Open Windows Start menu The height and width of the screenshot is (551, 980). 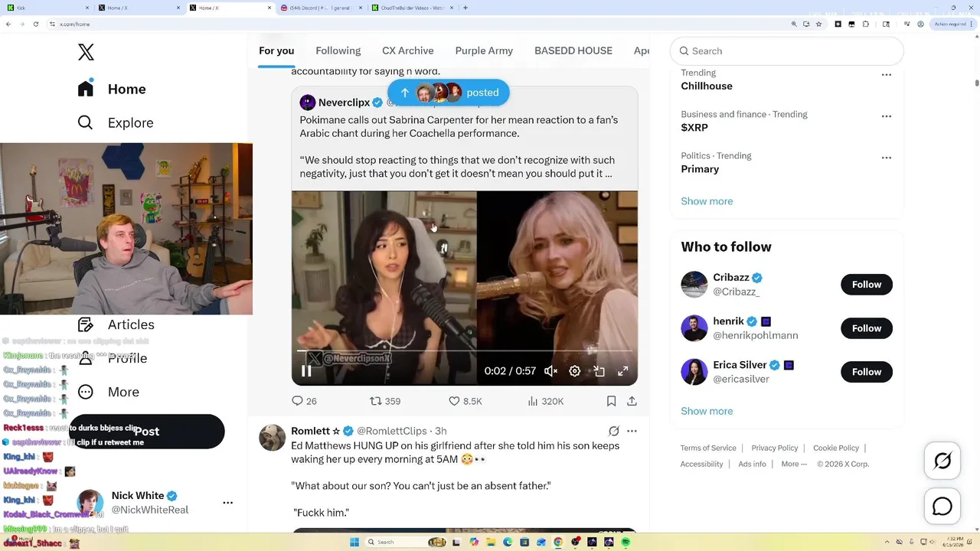[354, 542]
